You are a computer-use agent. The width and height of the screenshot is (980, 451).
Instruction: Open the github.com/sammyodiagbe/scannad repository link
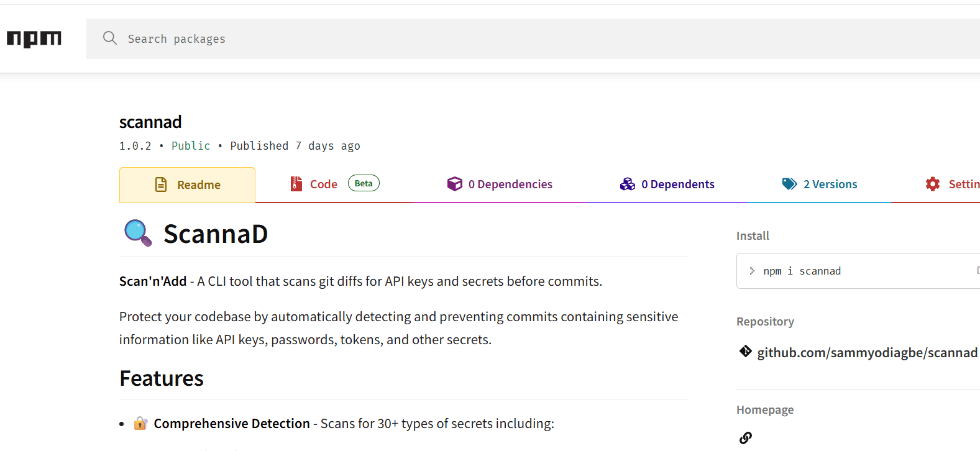pos(867,353)
